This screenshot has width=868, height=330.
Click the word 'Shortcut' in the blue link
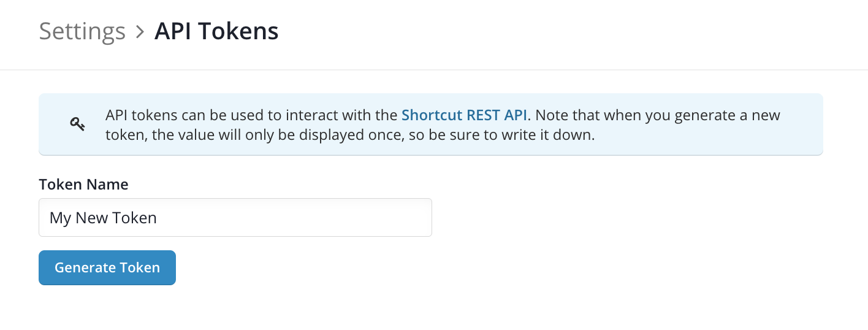click(x=432, y=115)
